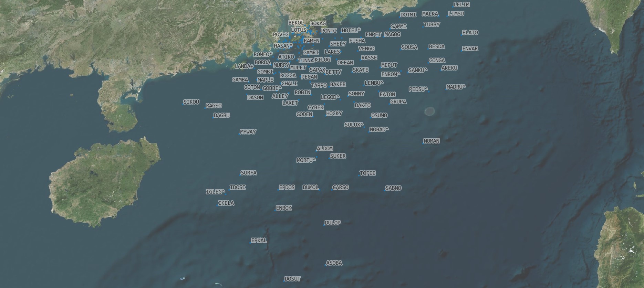
Task: Click the TUBBY waypoint label
Action: coord(432,25)
